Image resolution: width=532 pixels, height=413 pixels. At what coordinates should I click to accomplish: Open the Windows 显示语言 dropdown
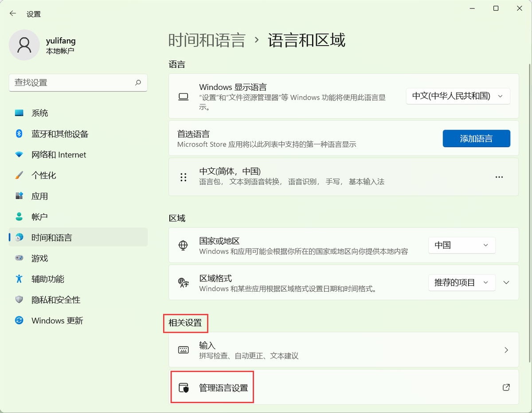click(x=458, y=96)
